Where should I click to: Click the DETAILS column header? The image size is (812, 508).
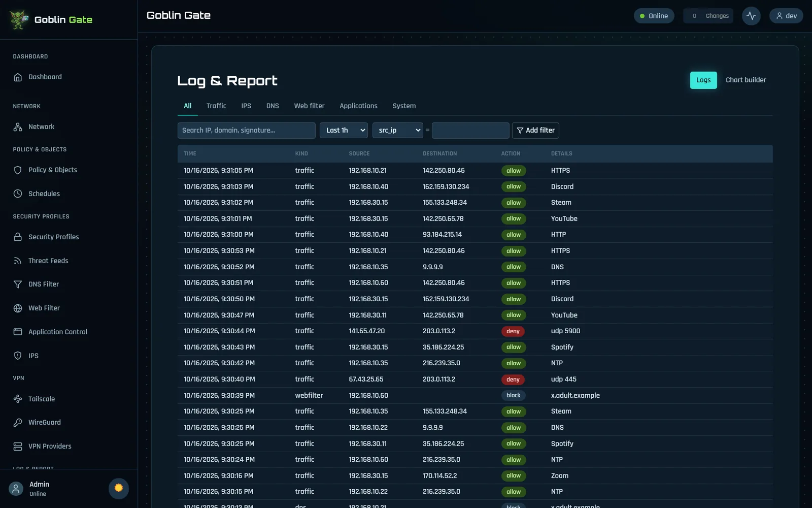click(x=561, y=153)
